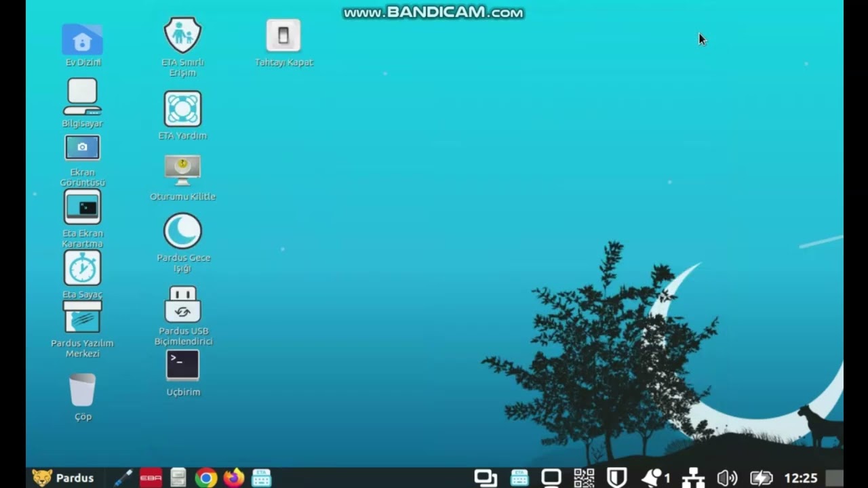
Task: Open the QR code tray icon
Action: [x=584, y=478]
